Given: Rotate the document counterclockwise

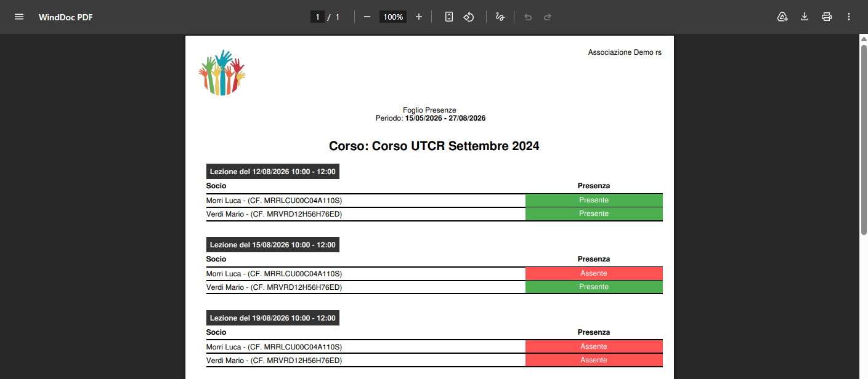Looking at the screenshot, I should click(x=469, y=17).
